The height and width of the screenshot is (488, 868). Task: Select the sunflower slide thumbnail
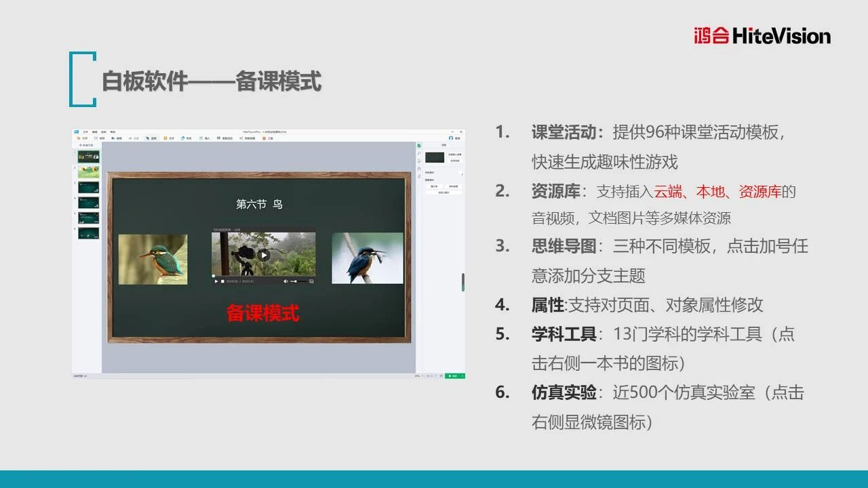pyautogui.click(x=88, y=172)
